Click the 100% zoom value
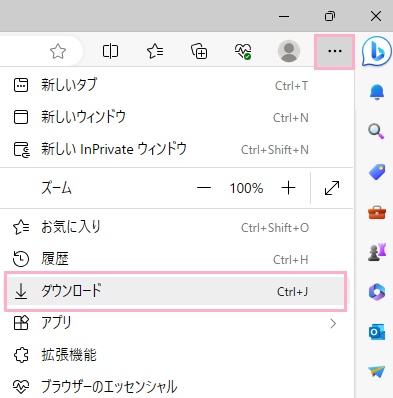Viewport: 393px width, 398px height. coord(246,188)
